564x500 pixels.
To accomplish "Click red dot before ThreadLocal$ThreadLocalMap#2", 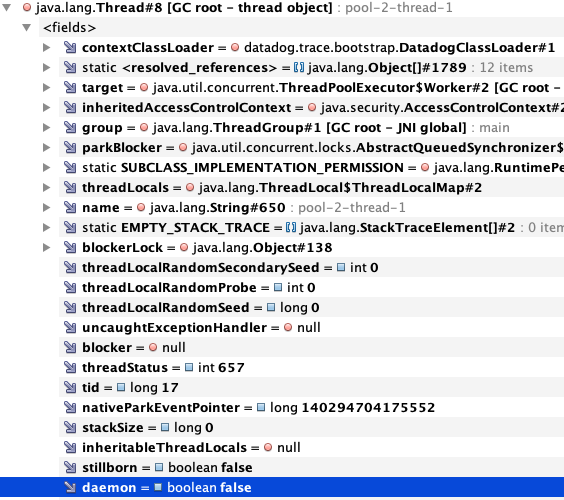I will point(190,187).
